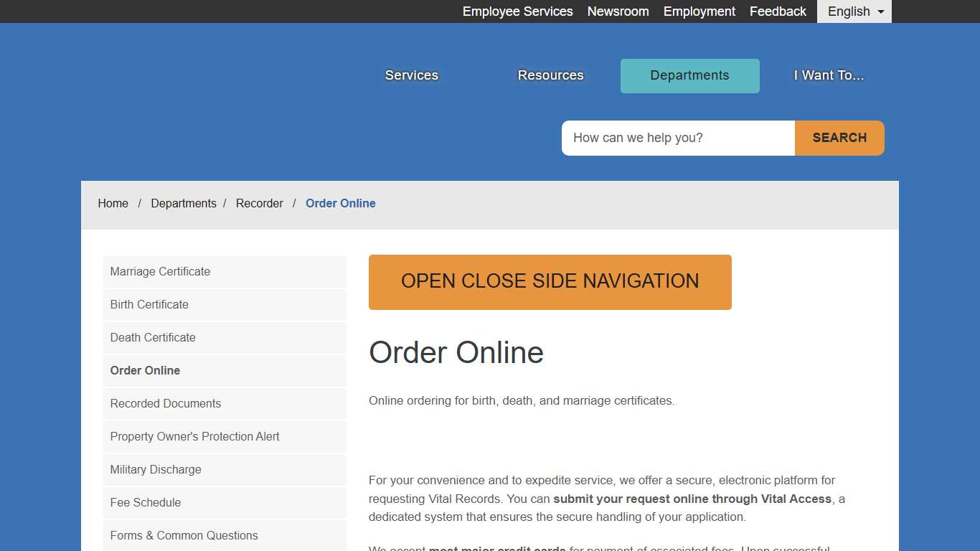
Task: Navigate Home using the breadcrumb
Action: point(113,203)
